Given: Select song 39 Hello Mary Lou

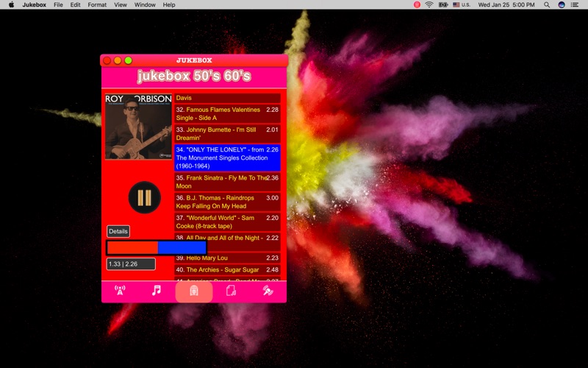Looking at the screenshot, I should point(227,258).
